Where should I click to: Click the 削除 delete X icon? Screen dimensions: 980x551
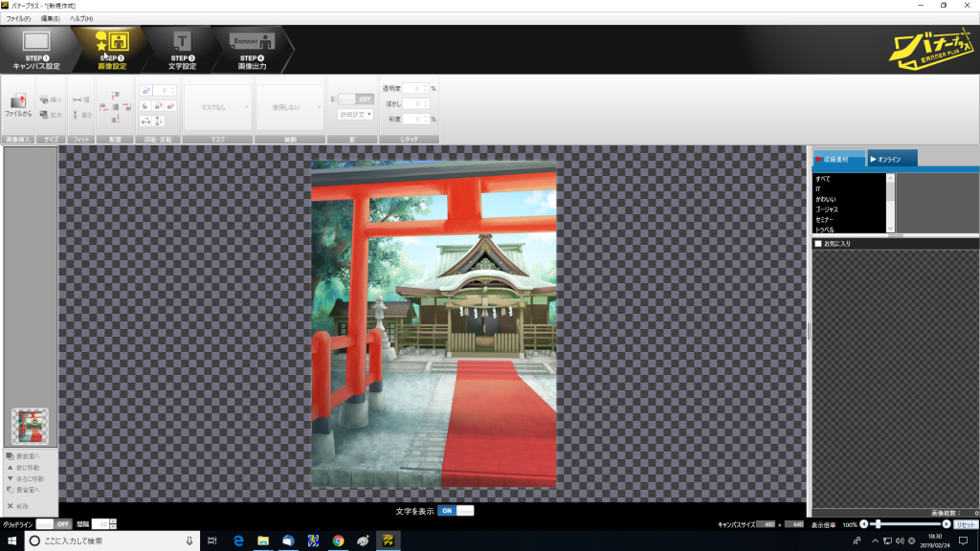(x=11, y=505)
